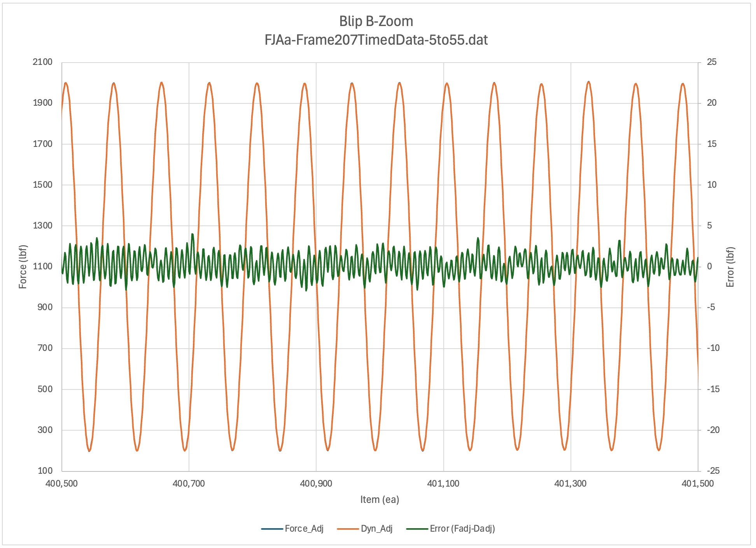The height and width of the screenshot is (548, 756).
Task: Click the orange Dyn_Adj legend line swatch
Action: click(x=347, y=529)
